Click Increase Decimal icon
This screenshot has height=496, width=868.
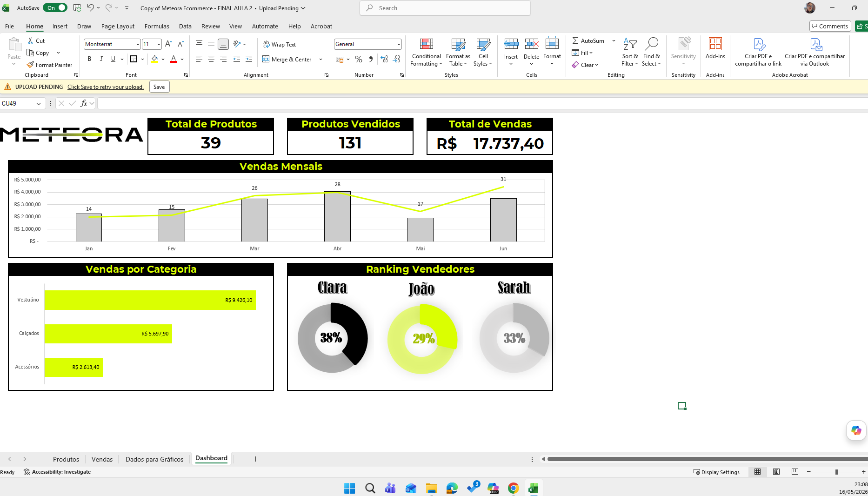384,59
